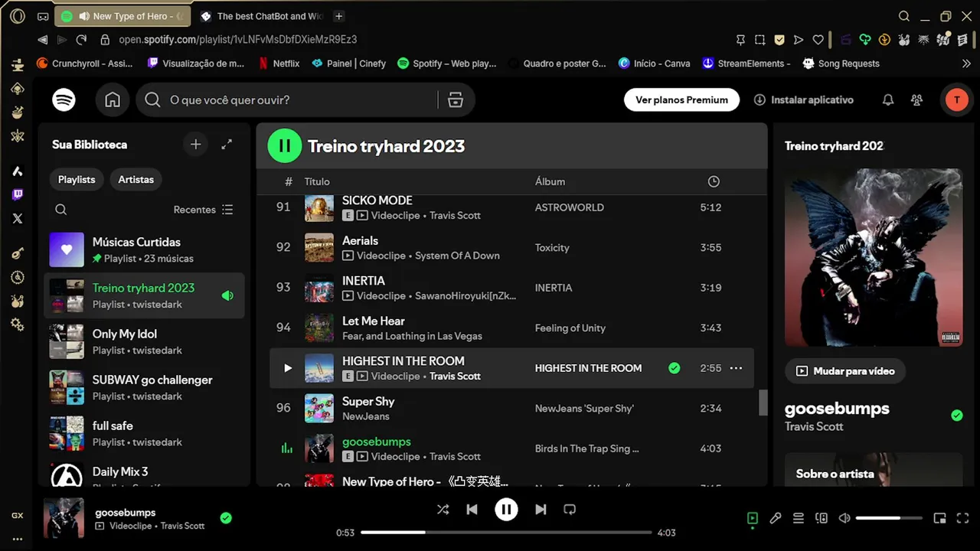Skip to the next track

pos(541,510)
